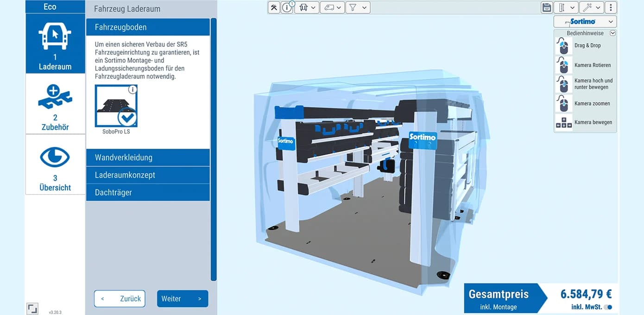Click the SoboPro LS caption

click(116, 132)
